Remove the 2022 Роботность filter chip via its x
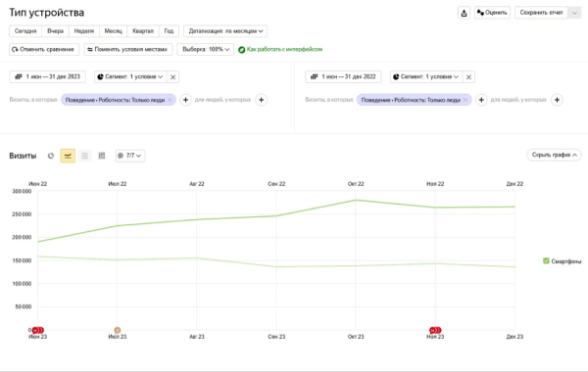This screenshot has width=588, height=372. coord(465,100)
